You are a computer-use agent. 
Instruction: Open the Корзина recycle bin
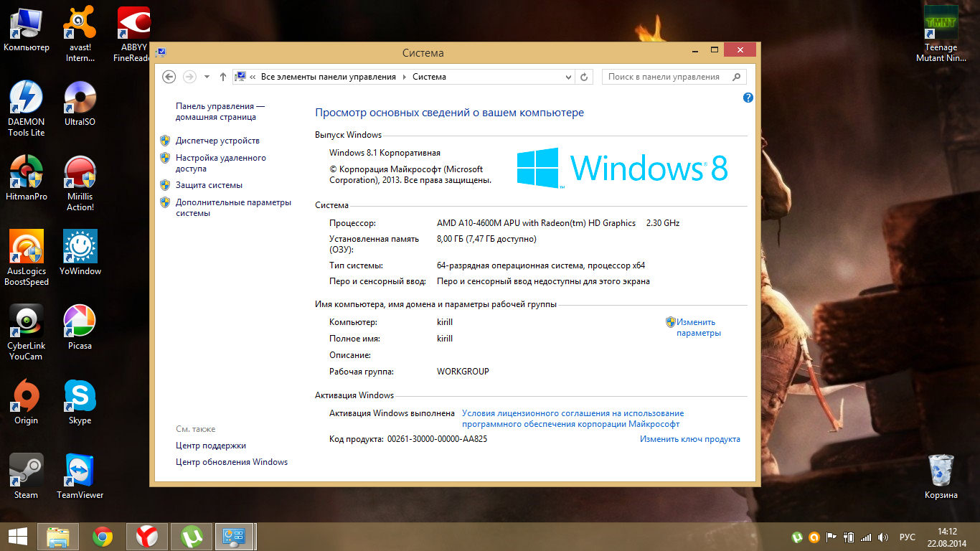pyautogui.click(x=941, y=477)
